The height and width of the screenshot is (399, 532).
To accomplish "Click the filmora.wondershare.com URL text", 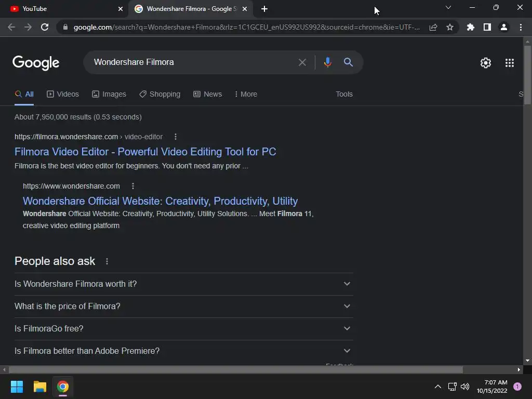I will [88, 137].
